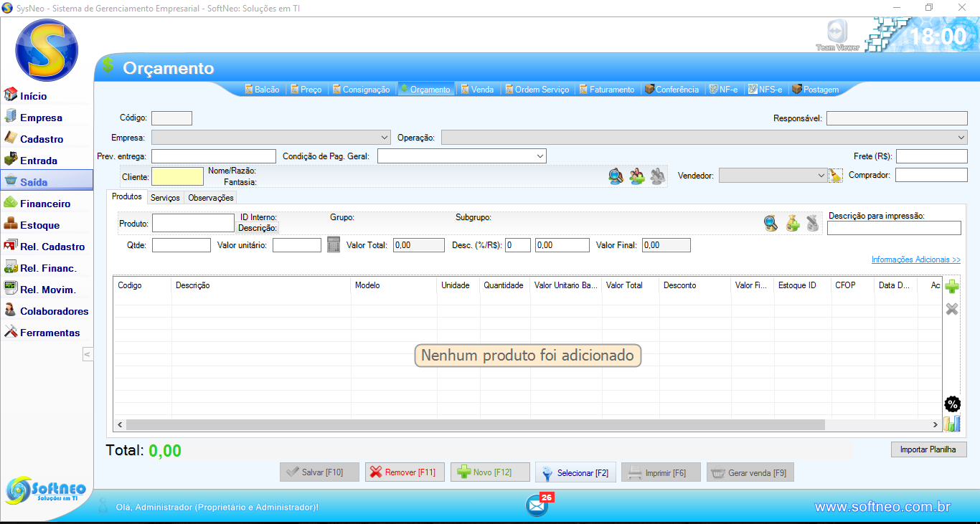
Task: Click the product search money bag icon
Action: tap(792, 224)
